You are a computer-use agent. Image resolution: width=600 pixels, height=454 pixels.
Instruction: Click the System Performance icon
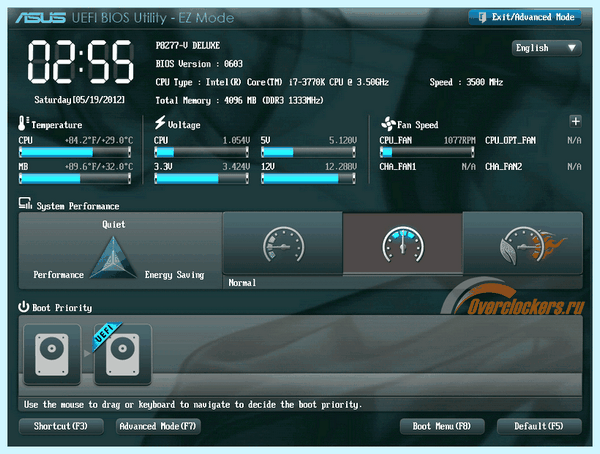click(x=25, y=203)
